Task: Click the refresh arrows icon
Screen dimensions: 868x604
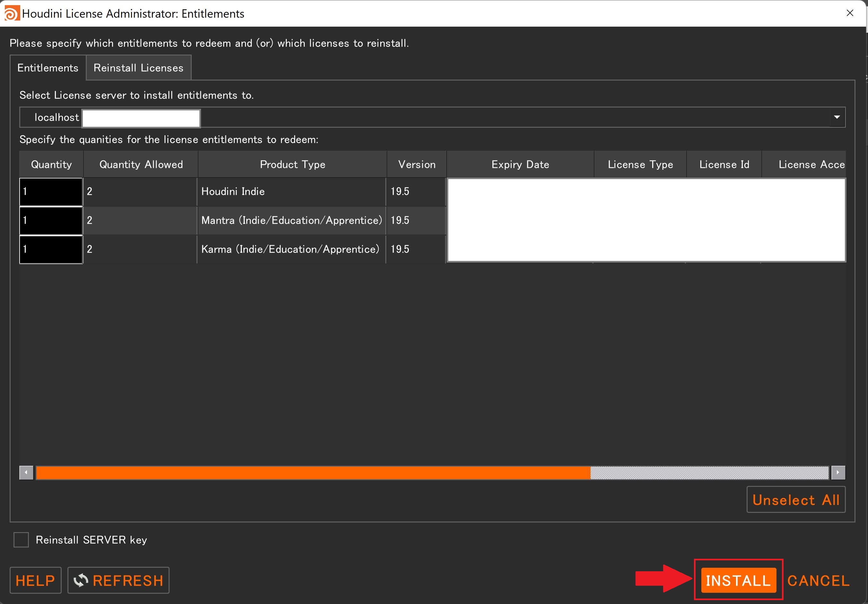Action: 81,580
